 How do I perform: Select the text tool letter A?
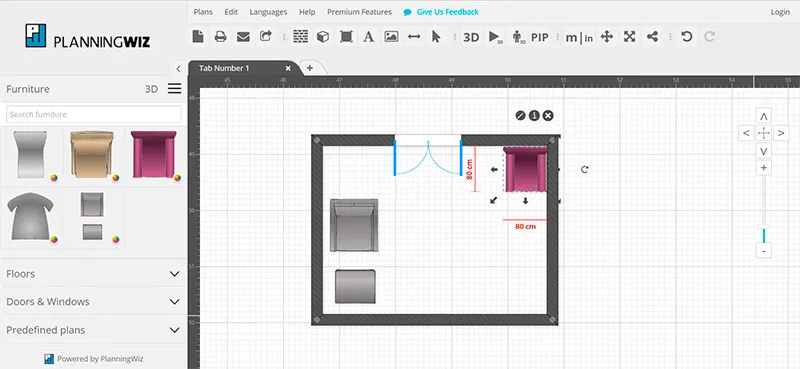368,37
